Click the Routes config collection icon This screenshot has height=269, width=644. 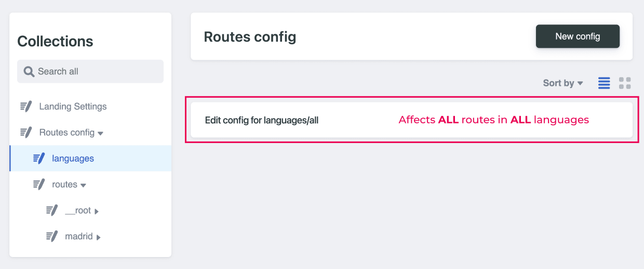tap(26, 133)
